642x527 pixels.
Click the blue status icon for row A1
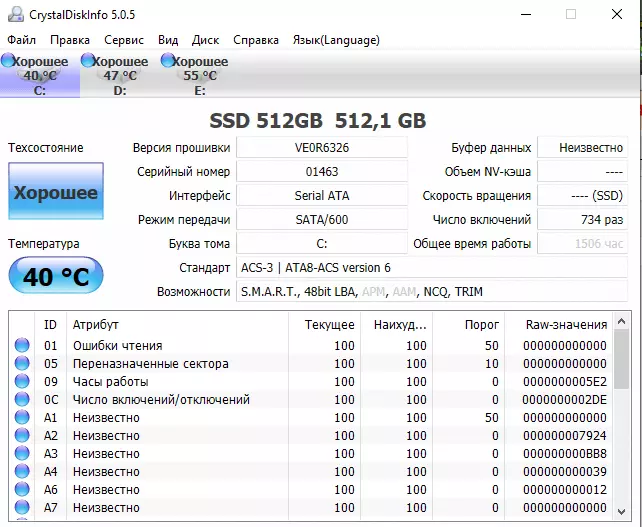click(22, 417)
